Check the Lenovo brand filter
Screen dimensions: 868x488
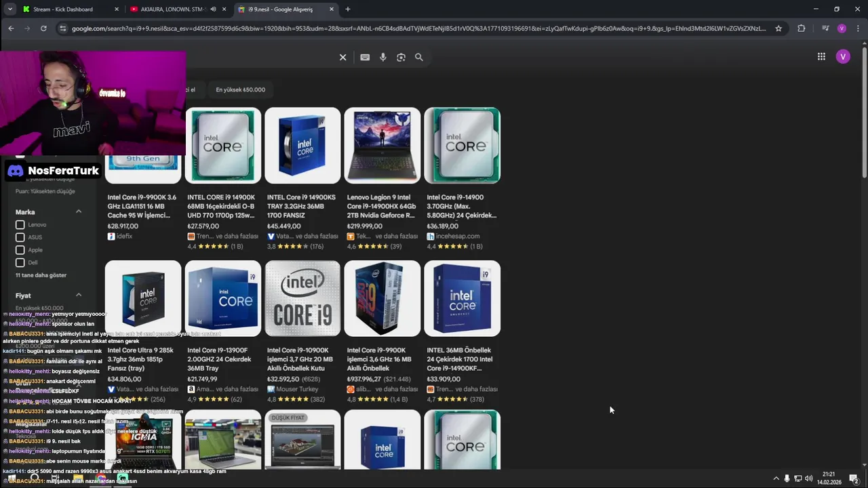click(20, 225)
